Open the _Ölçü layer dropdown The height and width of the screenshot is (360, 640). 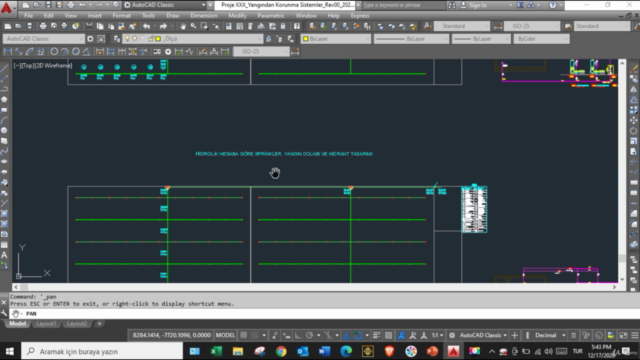[192, 39]
